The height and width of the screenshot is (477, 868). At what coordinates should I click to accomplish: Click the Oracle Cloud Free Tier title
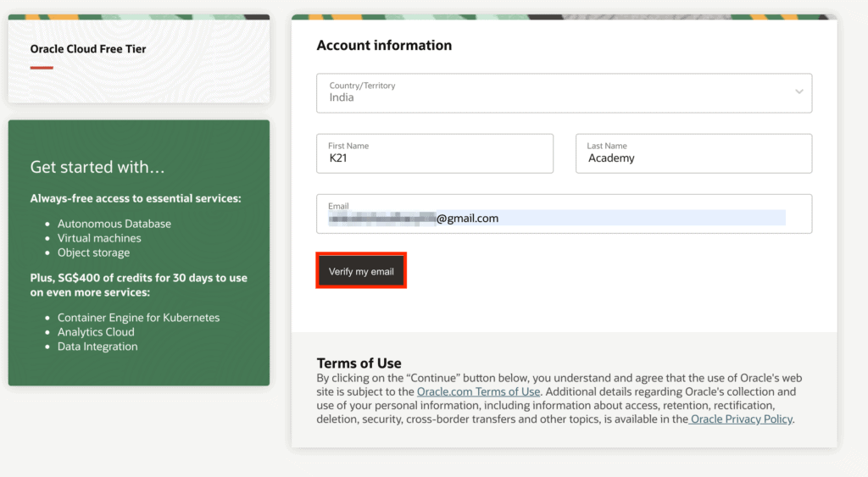pos(88,49)
